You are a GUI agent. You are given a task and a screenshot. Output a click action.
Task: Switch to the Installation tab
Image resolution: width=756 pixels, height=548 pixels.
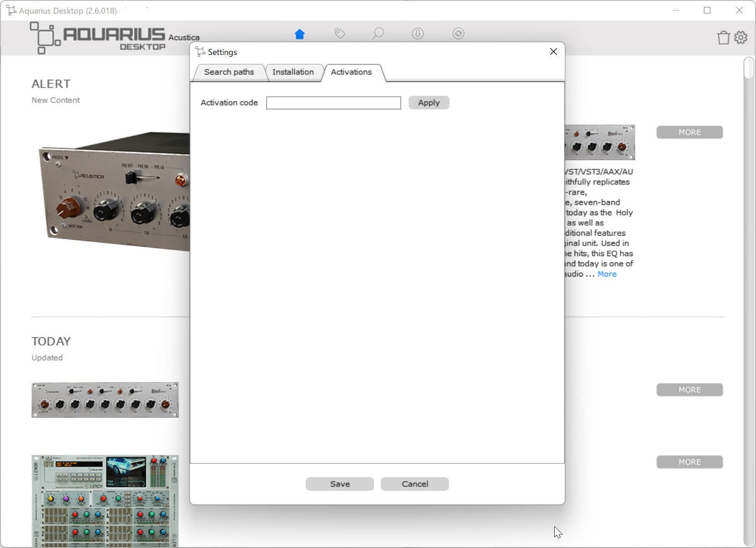293,72
